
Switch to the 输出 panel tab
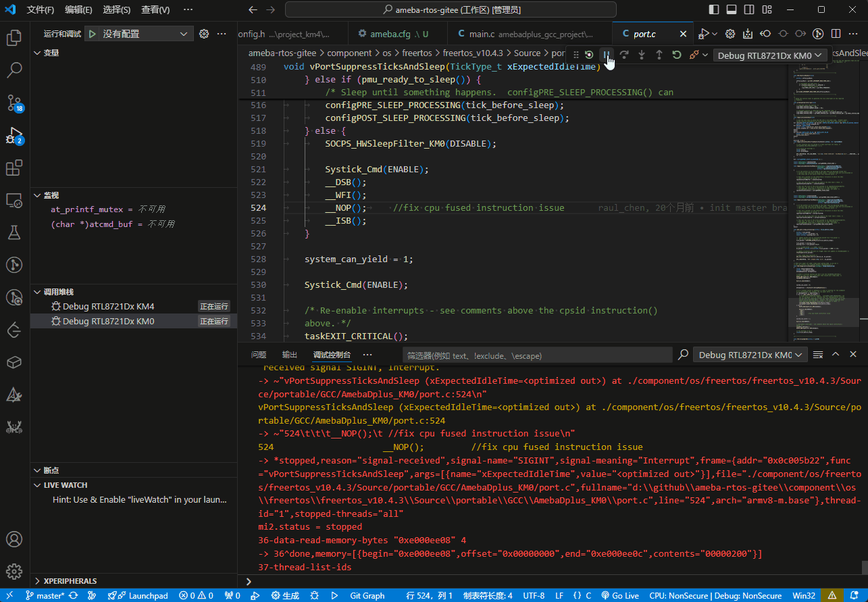tap(290, 355)
